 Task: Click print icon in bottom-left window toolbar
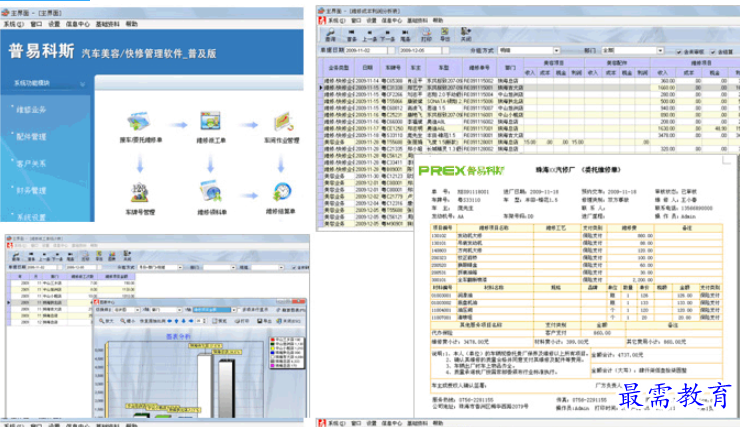pyautogui.click(x=85, y=256)
